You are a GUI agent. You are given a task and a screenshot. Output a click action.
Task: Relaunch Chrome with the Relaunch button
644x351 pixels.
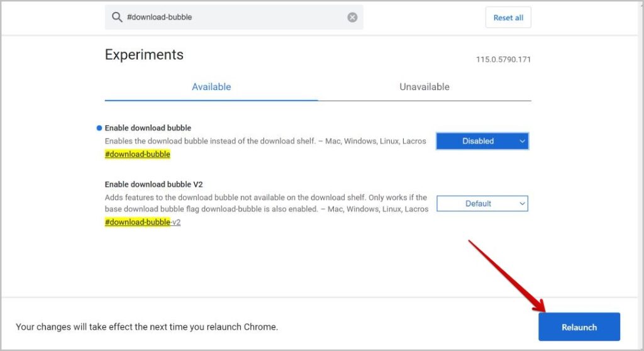point(579,326)
